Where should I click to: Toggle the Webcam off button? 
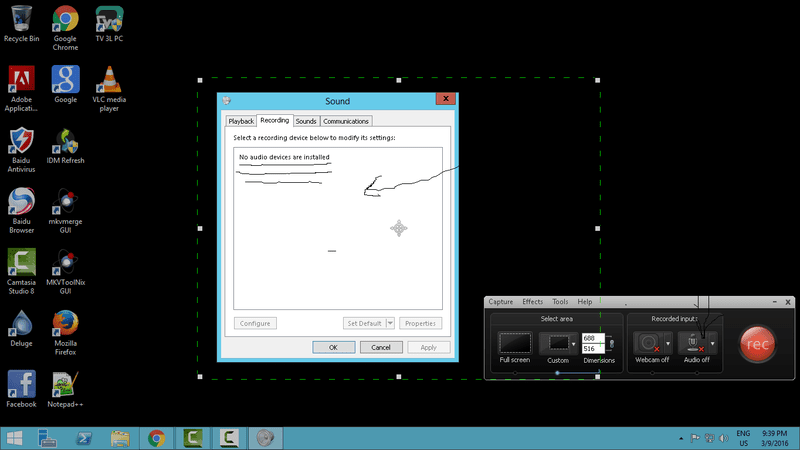[x=647, y=343]
